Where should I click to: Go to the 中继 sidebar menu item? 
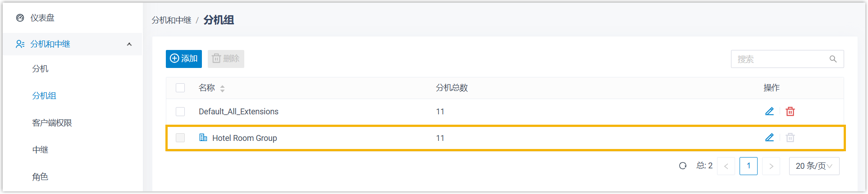(x=40, y=150)
